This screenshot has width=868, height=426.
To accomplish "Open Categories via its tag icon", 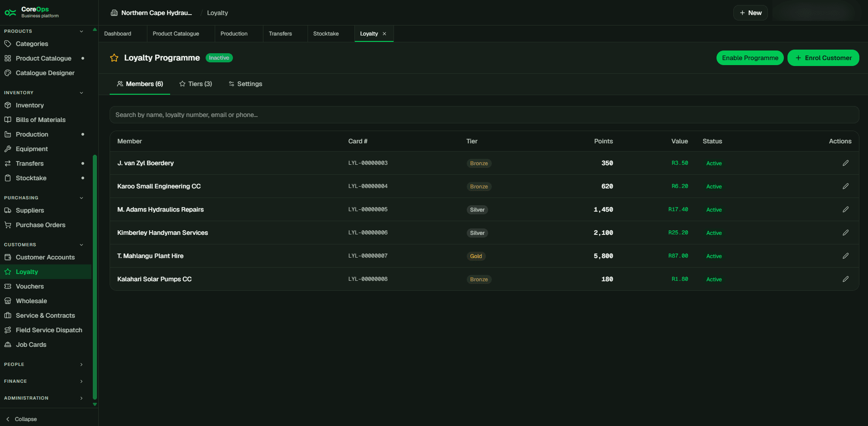I will coord(8,44).
